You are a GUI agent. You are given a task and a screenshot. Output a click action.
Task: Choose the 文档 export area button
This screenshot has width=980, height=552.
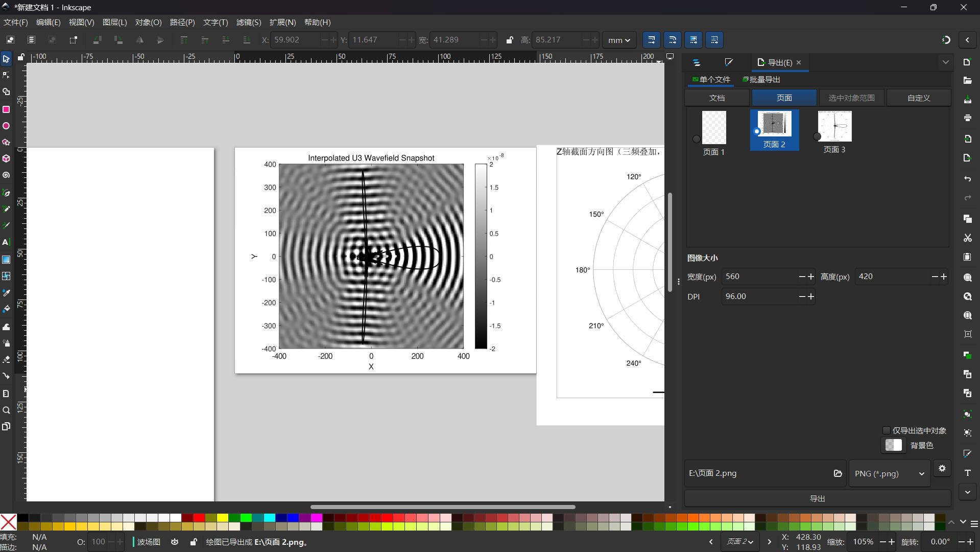[x=716, y=98]
